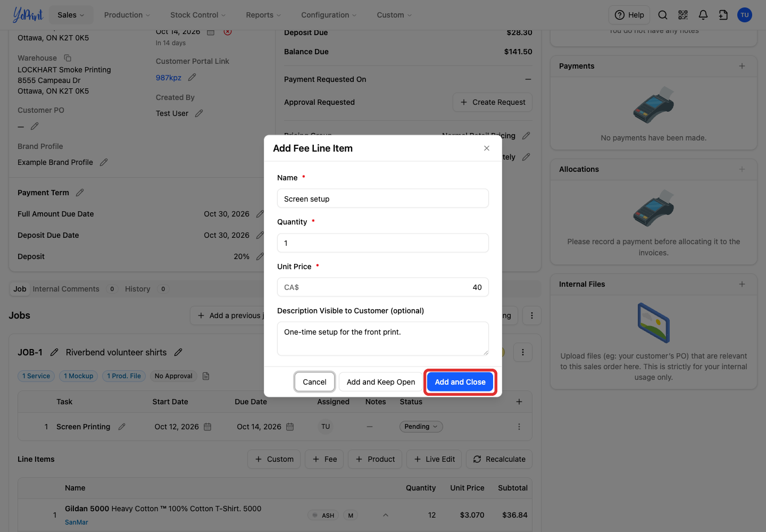Image resolution: width=766 pixels, height=532 pixels.
Task: Select the Job tab
Action: pos(20,289)
